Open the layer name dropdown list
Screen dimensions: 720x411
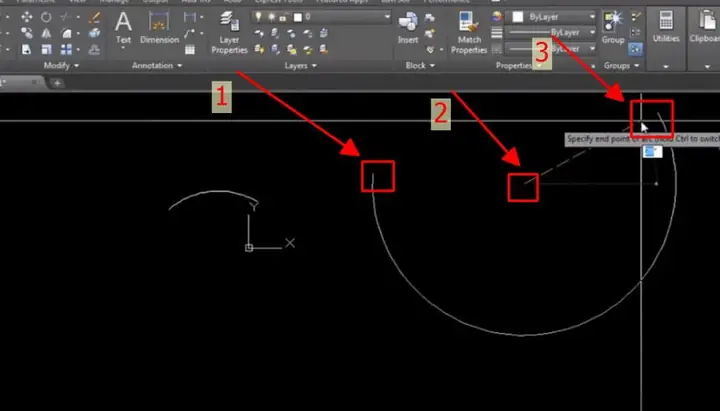(387, 17)
